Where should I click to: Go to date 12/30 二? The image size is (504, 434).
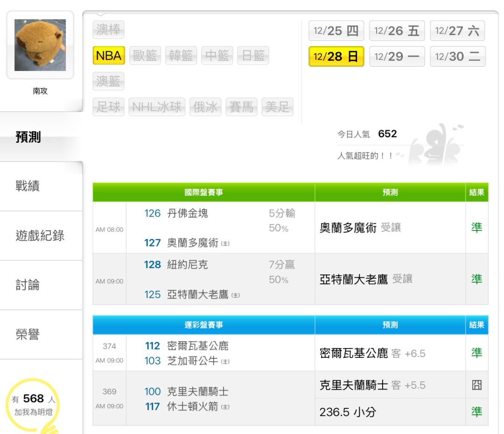[x=457, y=57]
